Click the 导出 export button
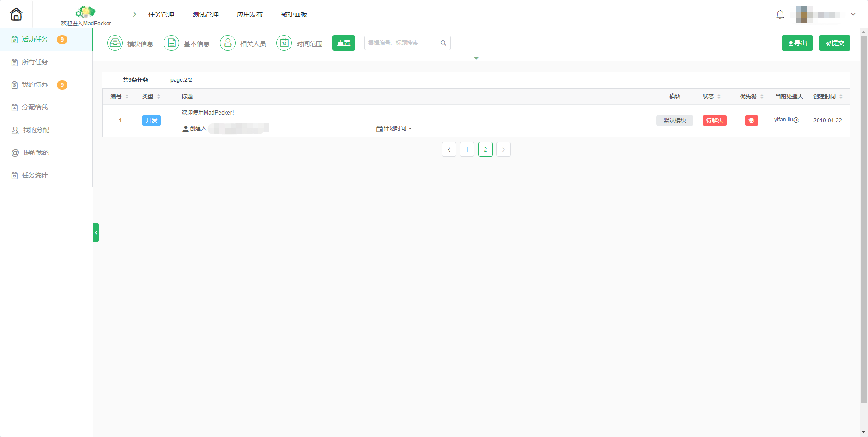Viewport: 868px width, 437px height. pos(797,43)
